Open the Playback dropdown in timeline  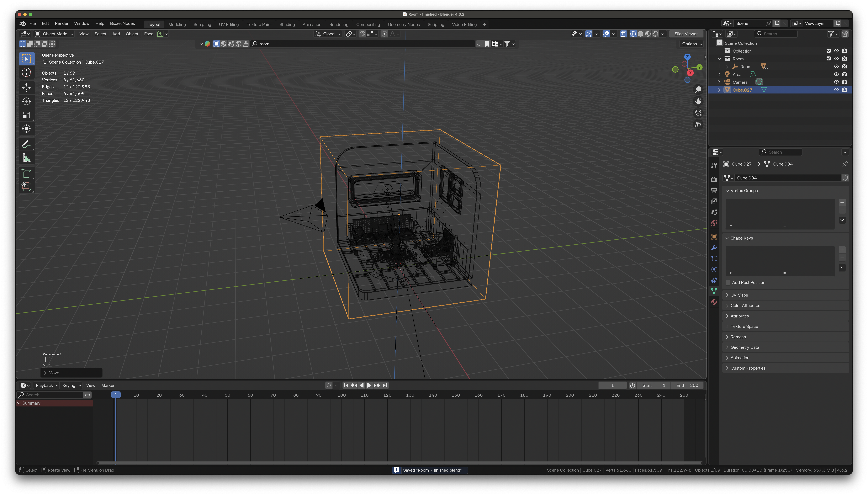(47, 386)
